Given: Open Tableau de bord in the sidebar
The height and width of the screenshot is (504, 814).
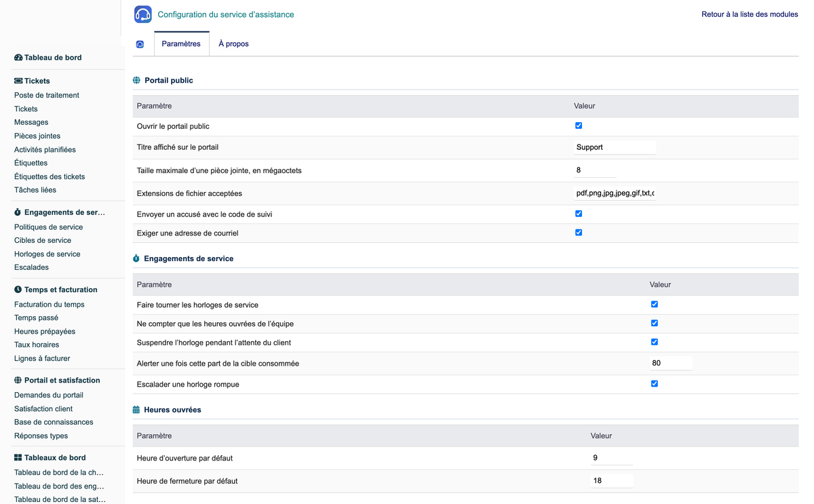Looking at the screenshot, I should [x=53, y=58].
